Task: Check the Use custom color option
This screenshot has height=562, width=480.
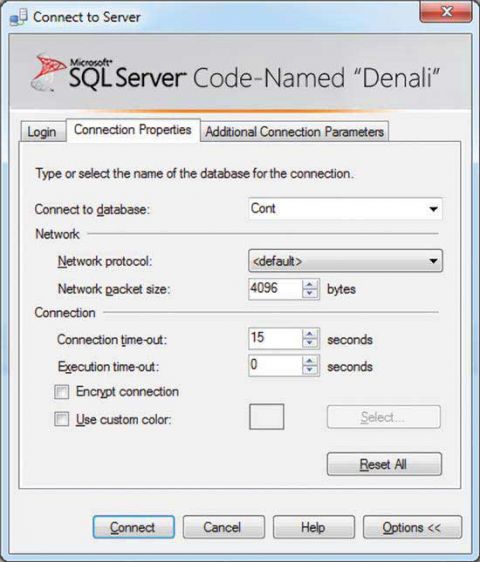Action: 61,419
